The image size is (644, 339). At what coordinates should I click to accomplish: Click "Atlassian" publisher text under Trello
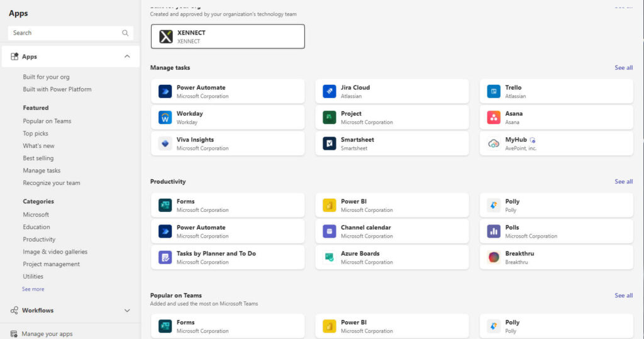516,96
